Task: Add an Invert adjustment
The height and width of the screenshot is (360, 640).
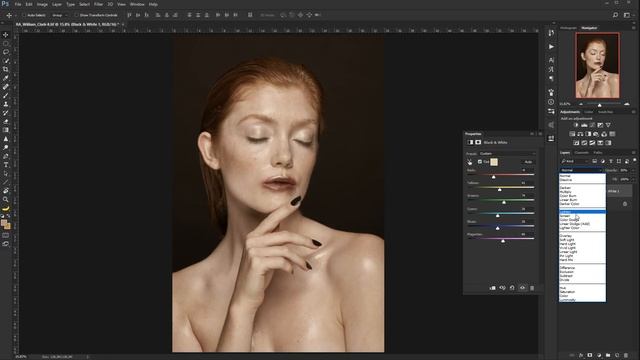Action: (x=576, y=143)
